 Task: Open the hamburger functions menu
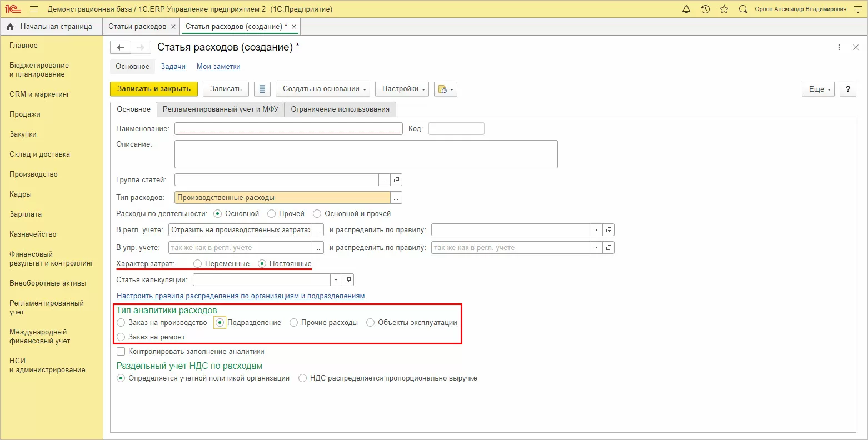tap(34, 9)
